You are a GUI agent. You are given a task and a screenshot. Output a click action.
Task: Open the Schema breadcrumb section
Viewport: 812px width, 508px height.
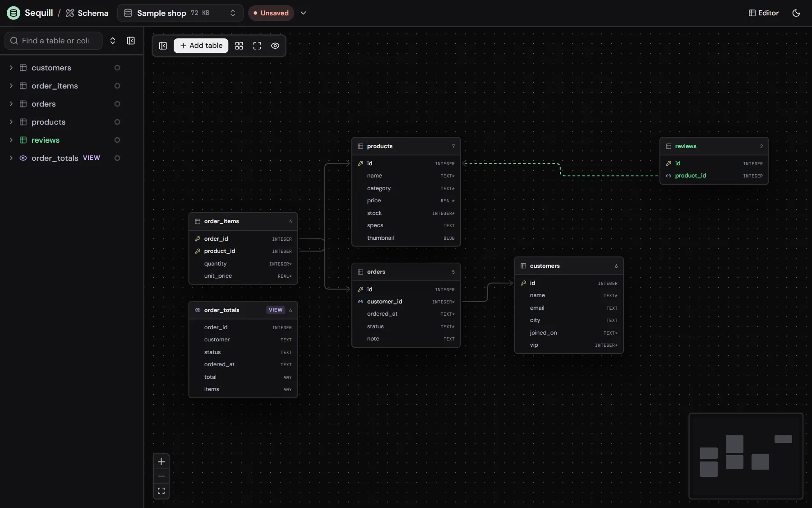87,13
